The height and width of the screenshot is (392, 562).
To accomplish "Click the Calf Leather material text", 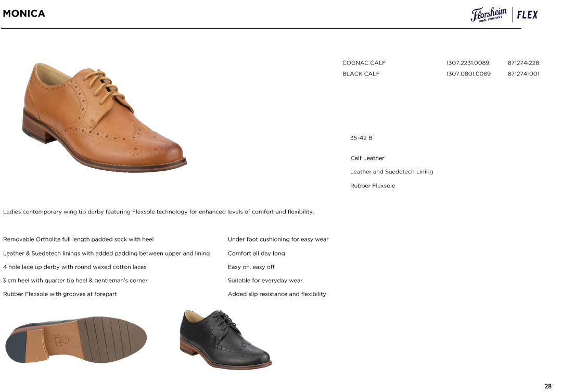I will coord(367,158).
